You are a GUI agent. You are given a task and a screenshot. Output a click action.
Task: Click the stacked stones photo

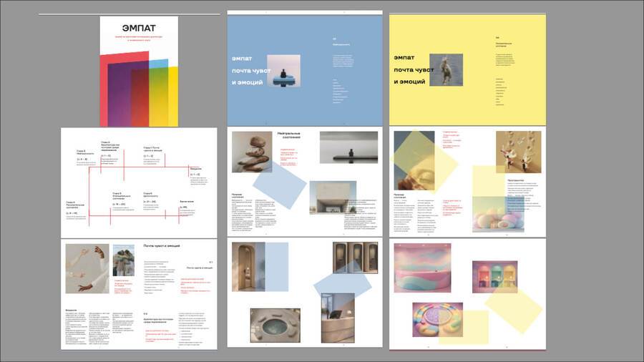[252, 152]
